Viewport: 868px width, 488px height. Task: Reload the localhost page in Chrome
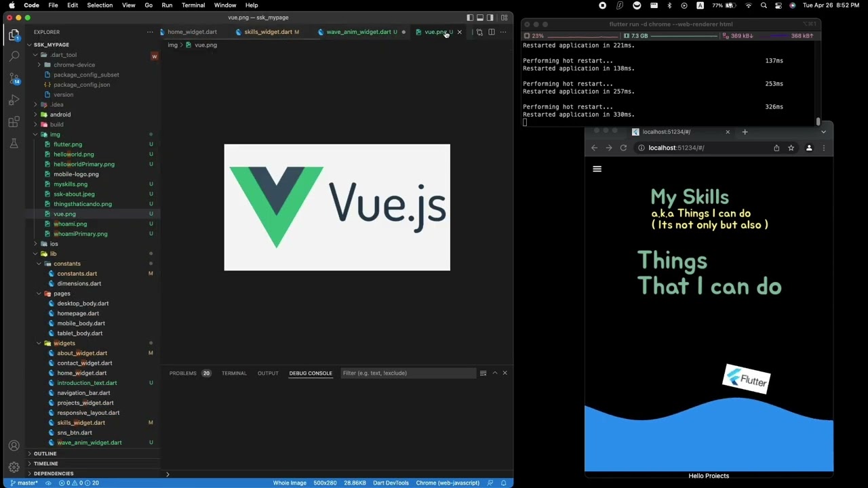point(623,148)
